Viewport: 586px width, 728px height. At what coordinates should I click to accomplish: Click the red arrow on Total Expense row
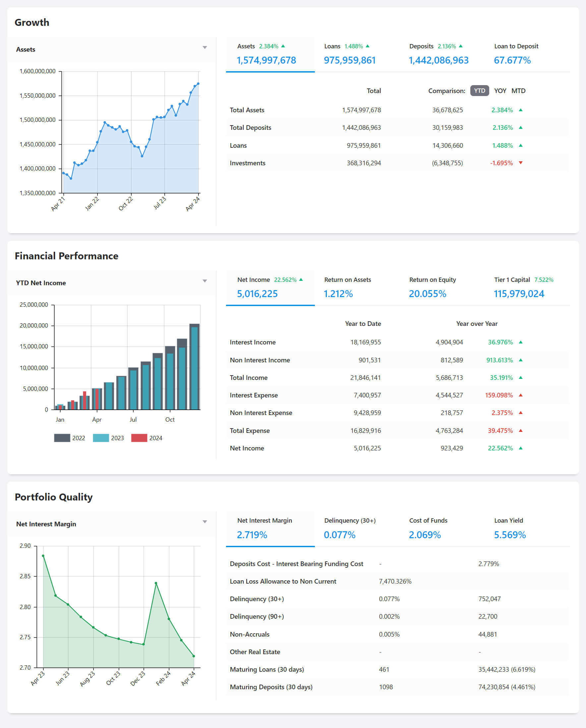pos(520,431)
